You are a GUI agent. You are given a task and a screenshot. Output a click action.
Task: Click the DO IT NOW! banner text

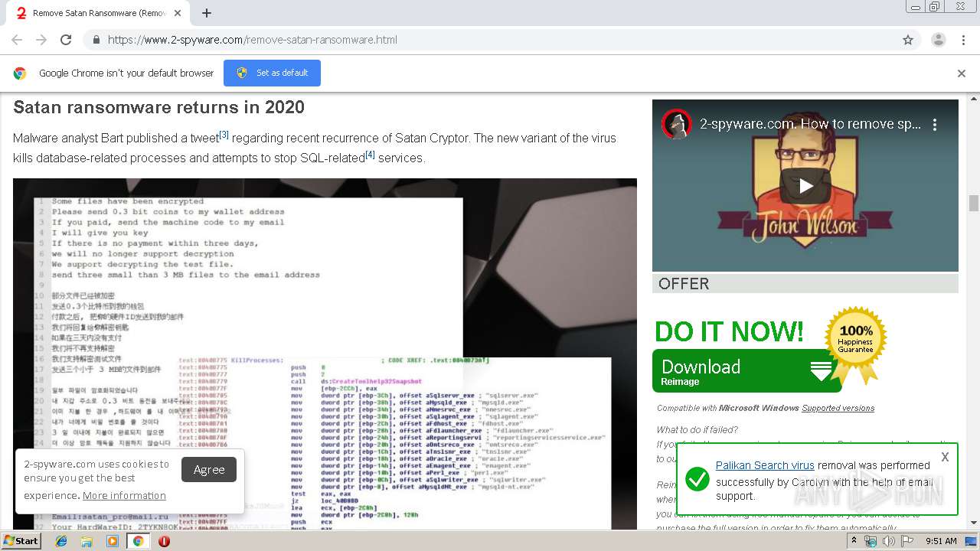[729, 331]
